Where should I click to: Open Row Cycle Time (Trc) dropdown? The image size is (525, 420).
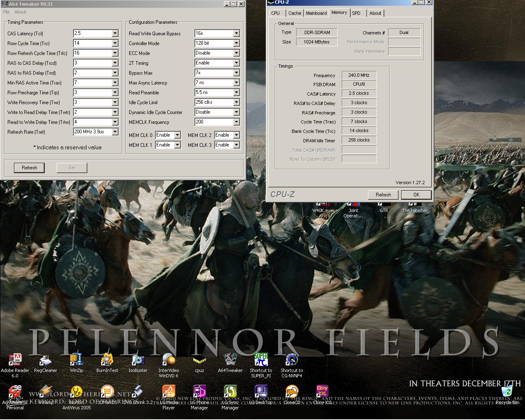[115, 43]
